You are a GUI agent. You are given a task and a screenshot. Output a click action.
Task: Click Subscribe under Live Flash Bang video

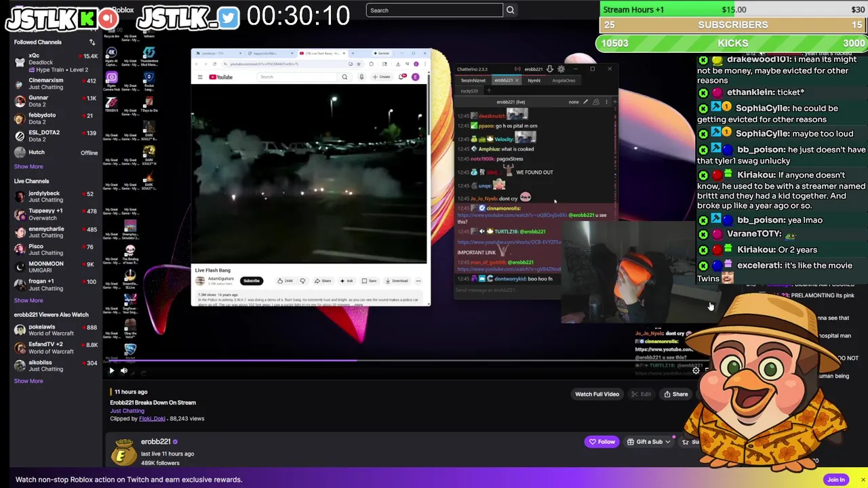tap(252, 281)
